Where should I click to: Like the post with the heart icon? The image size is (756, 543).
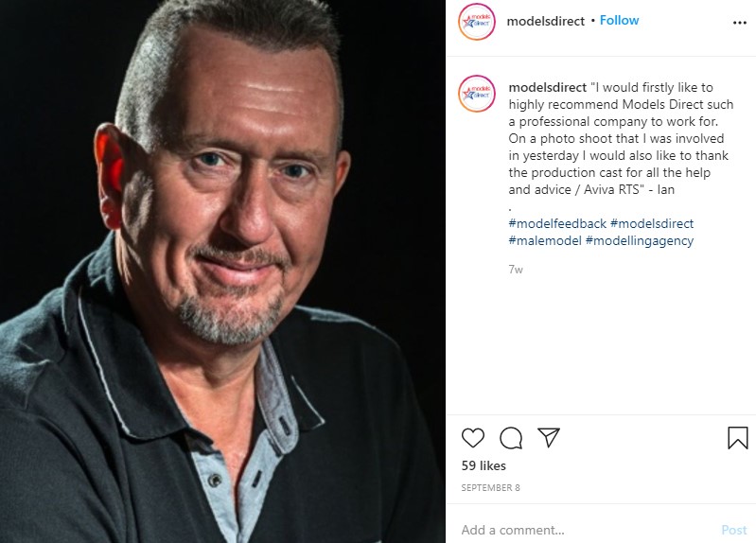point(472,438)
